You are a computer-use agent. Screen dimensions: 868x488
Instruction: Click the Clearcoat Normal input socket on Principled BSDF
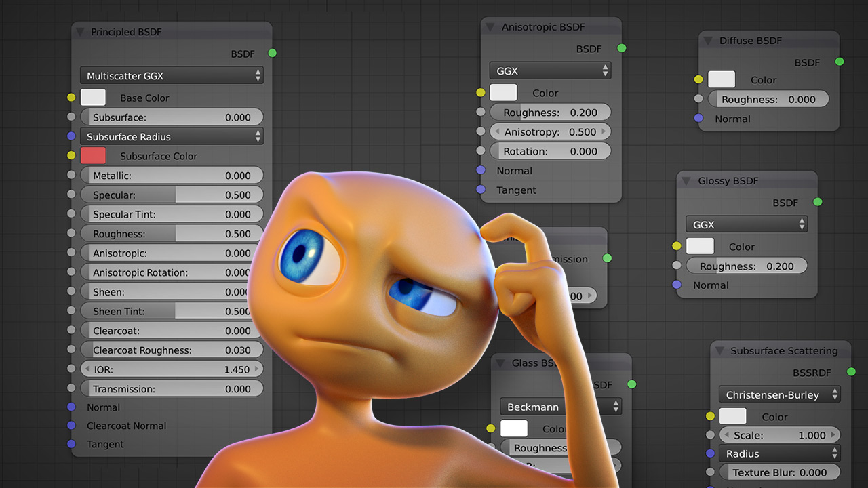click(71, 426)
